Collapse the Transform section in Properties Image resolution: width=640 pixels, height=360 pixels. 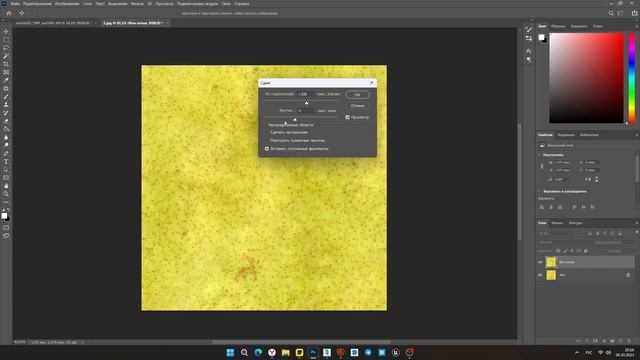tap(540, 155)
